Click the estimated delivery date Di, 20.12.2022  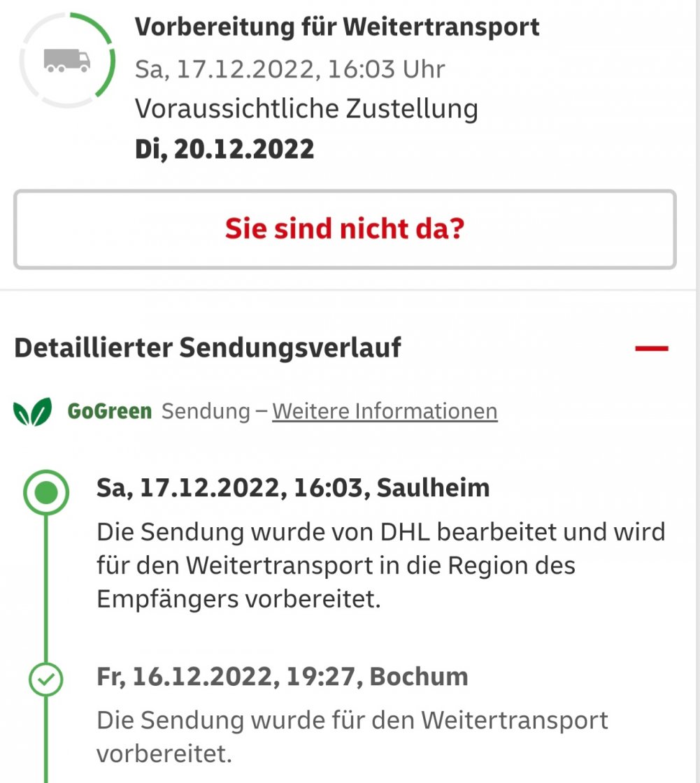(224, 149)
